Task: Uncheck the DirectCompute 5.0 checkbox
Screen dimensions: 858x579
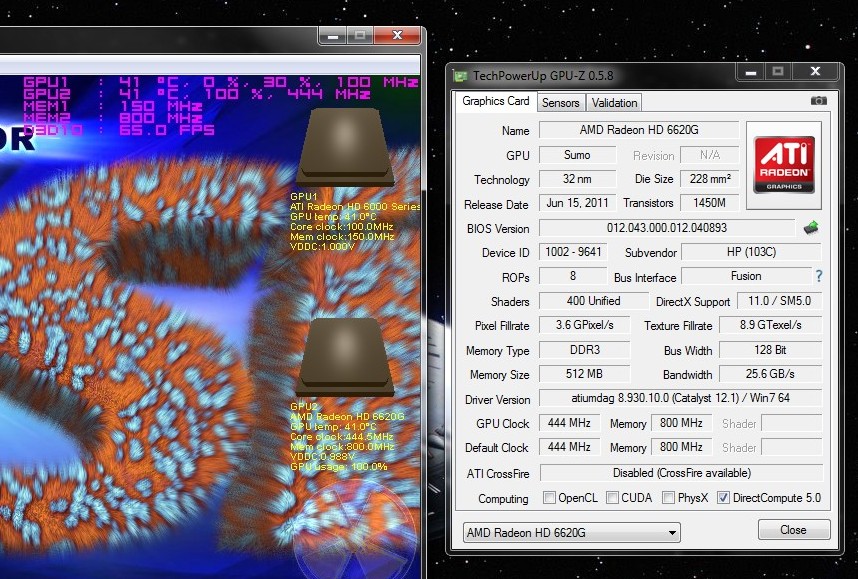Action: pos(723,498)
